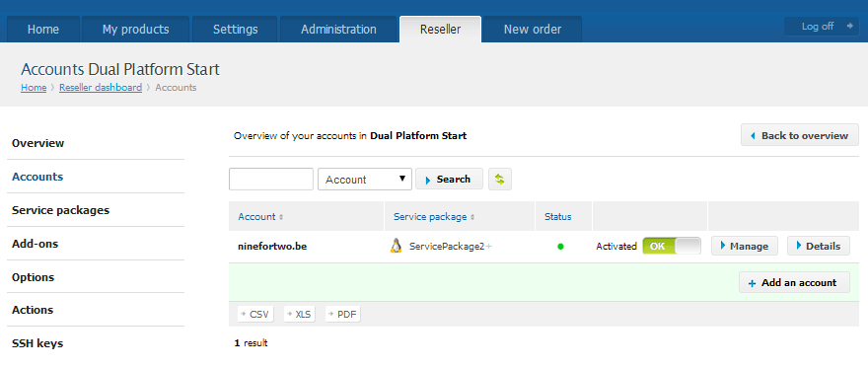Click the Home breadcrumb link
Screen dimensions: 868x368
[34, 88]
